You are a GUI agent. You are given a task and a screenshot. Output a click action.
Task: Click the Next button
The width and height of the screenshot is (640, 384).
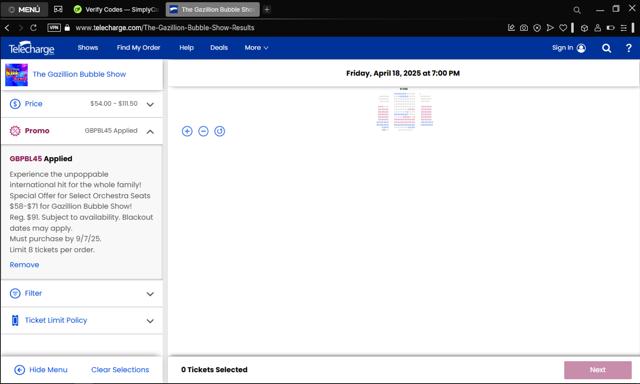coord(598,370)
